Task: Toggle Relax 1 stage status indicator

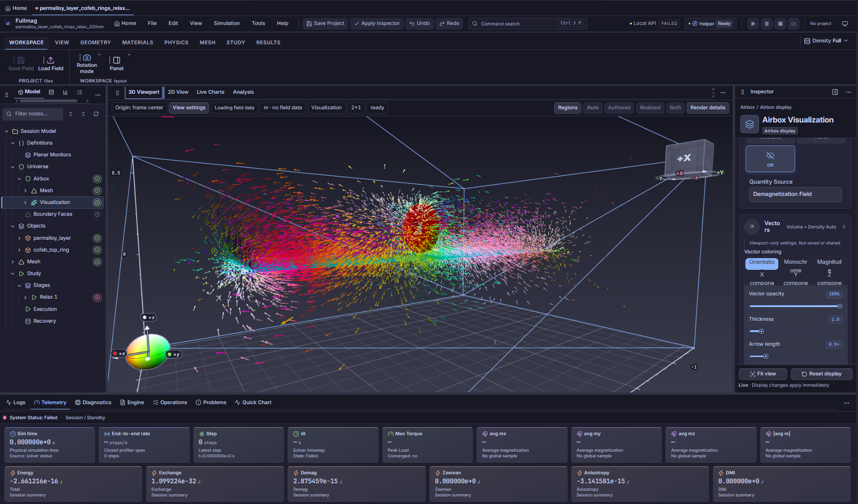Action: [97, 298]
